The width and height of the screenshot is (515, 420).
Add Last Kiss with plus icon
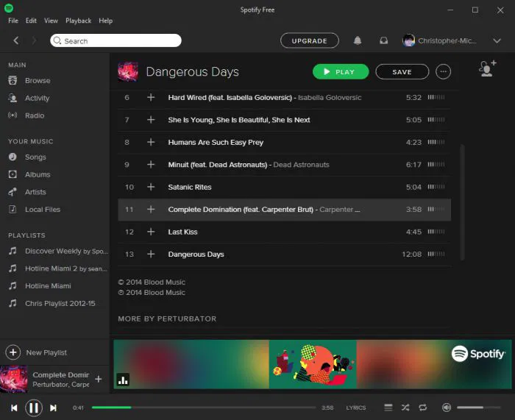pyautogui.click(x=151, y=232)
